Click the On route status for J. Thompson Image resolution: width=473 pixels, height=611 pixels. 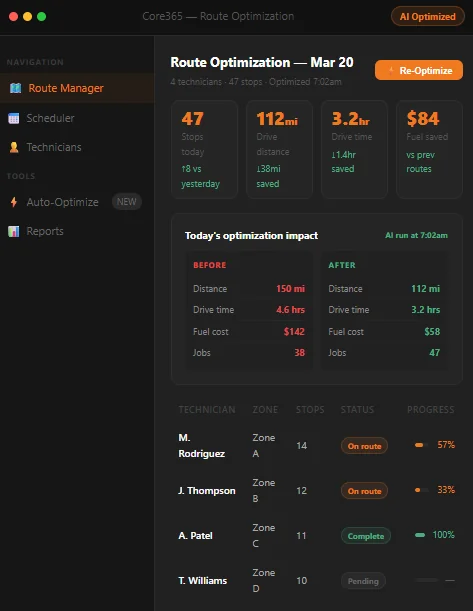coord(364,491)
